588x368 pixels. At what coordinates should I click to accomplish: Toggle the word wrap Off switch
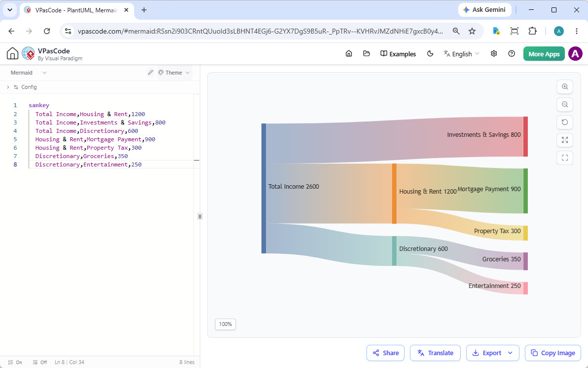pos(40,363)
